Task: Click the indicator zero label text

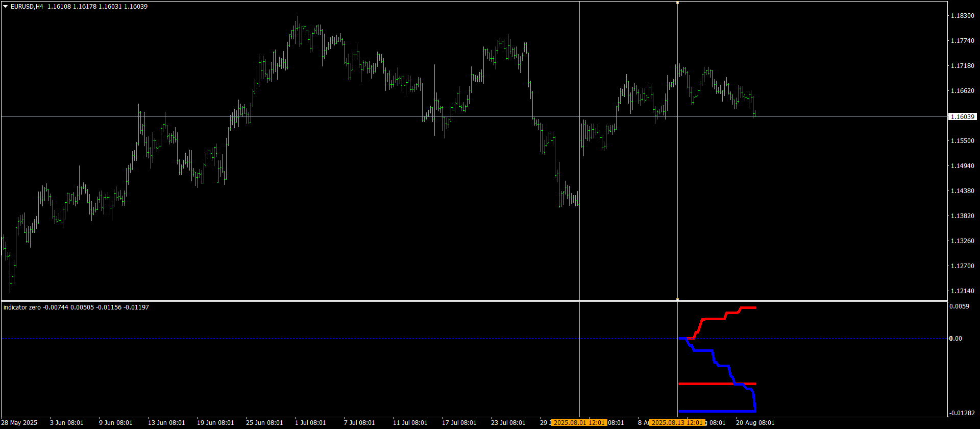Action: coord(22,307)
